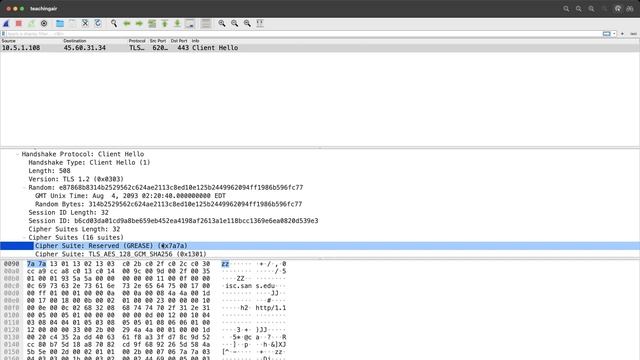640x360 pixels.
Task: Select the Length: 508 row
Action: pos(320,171)
